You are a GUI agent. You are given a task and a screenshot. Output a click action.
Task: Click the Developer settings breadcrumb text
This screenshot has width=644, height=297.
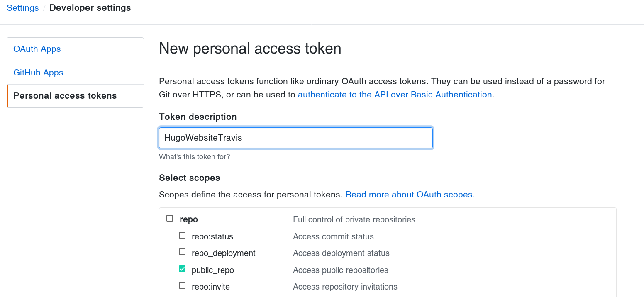(x=90, y=8)
